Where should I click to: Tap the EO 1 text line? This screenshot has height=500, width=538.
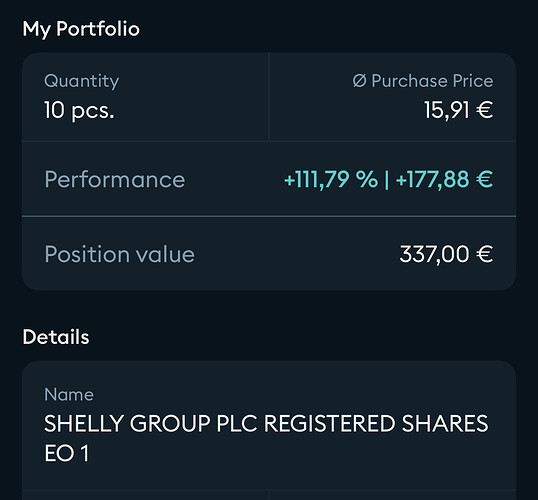coord(67,453)
